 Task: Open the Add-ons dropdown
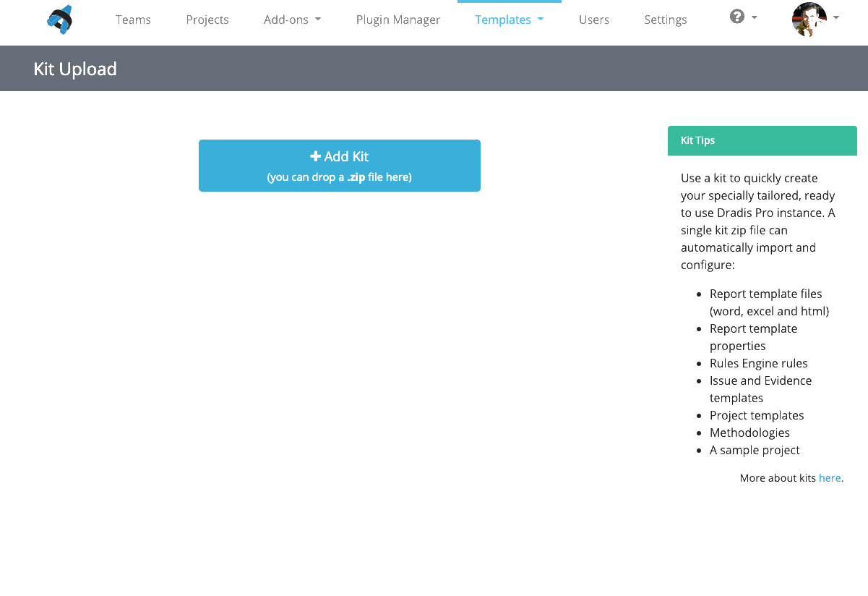[x=292, y=20]
